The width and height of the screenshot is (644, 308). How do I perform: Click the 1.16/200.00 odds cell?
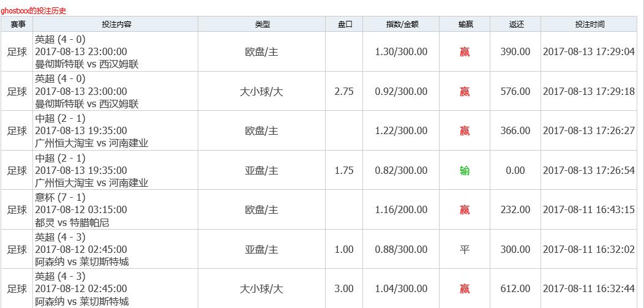(x=401, y=210)
